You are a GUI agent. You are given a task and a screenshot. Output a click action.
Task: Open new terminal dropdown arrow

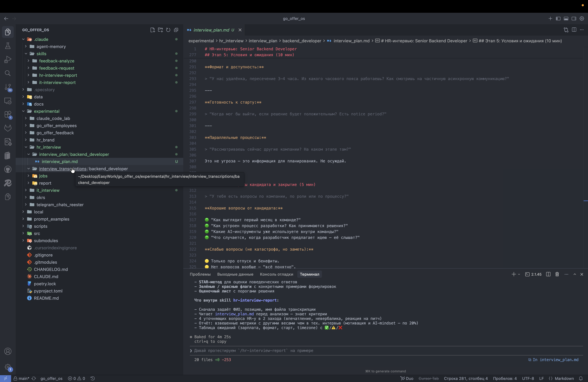519,274
